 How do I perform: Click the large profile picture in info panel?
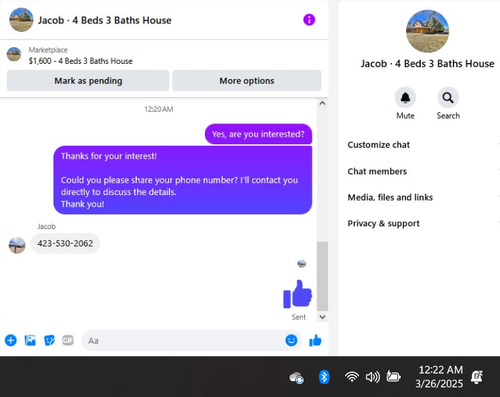click(x=427, y=31)
